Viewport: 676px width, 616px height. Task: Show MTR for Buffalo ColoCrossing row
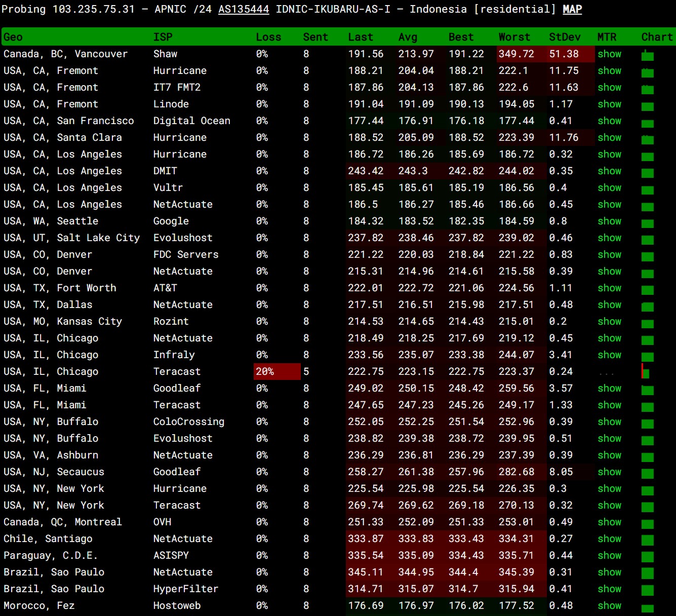coord(609,421)
